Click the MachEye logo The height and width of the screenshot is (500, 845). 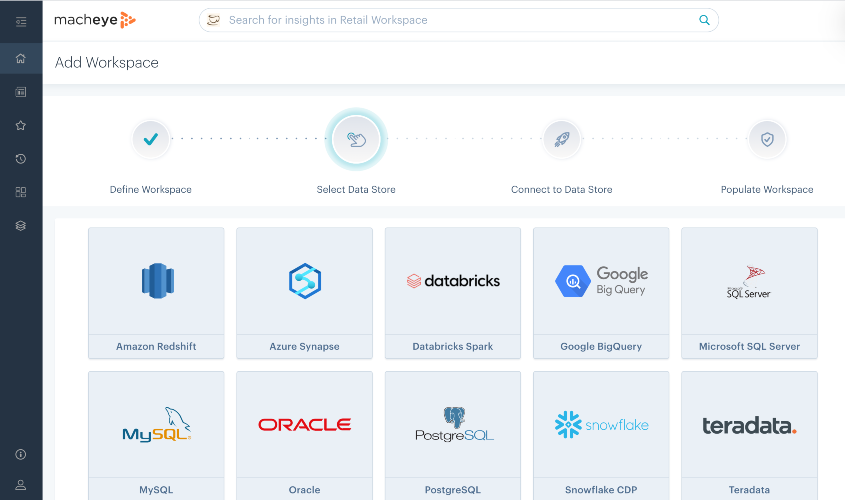[x=95, y=20]
